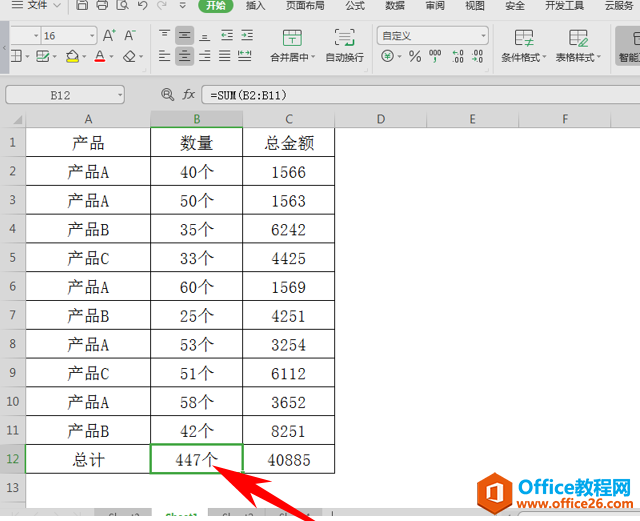The image size is (640, 521).
Task: Open the 视图 tab
Action: pos(475,5)
